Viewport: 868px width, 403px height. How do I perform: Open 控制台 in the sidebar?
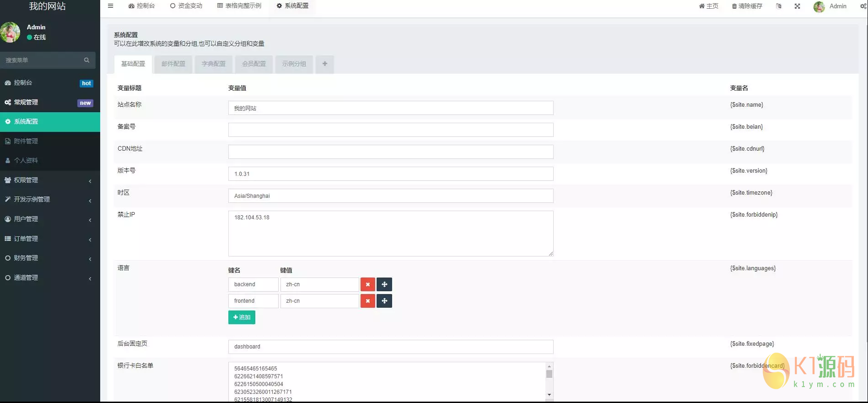(x=50, y=83)
